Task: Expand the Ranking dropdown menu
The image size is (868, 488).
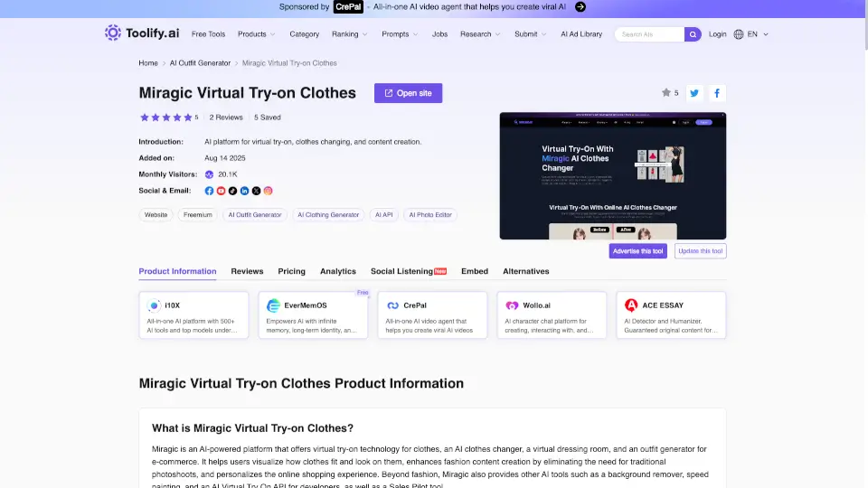Action: pyautogui.click(x=349, y=34)
